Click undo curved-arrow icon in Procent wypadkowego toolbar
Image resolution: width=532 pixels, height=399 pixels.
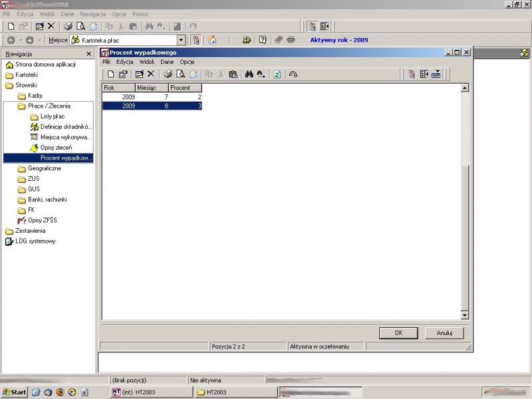[x=293, y=74]
